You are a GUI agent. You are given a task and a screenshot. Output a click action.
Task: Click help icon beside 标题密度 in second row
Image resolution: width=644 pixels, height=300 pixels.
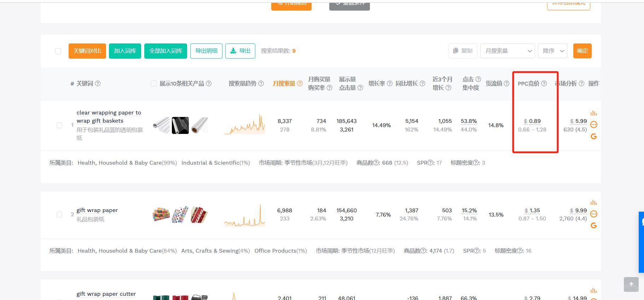(x=520, y=251)
